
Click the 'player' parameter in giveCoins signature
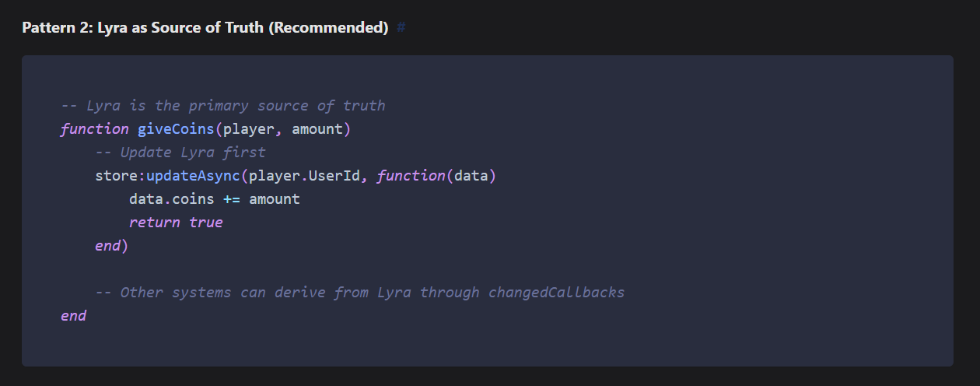tap(248, 129)
